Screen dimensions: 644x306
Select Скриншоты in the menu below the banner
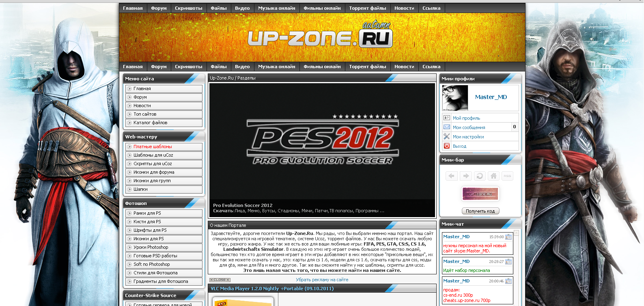click(x=188, y=67)
